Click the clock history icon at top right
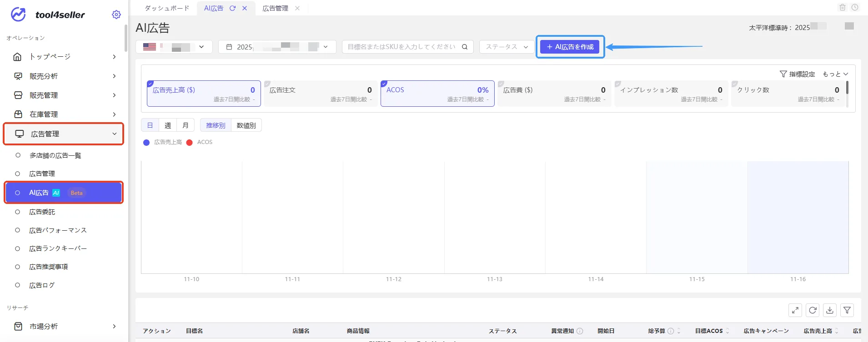Screen dimensions: 868x342 (x=855, y=7)
